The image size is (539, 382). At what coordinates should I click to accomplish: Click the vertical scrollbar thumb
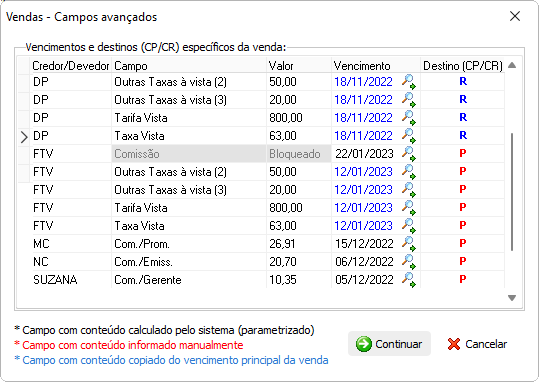pyautogui.click(x=512, y=192)
